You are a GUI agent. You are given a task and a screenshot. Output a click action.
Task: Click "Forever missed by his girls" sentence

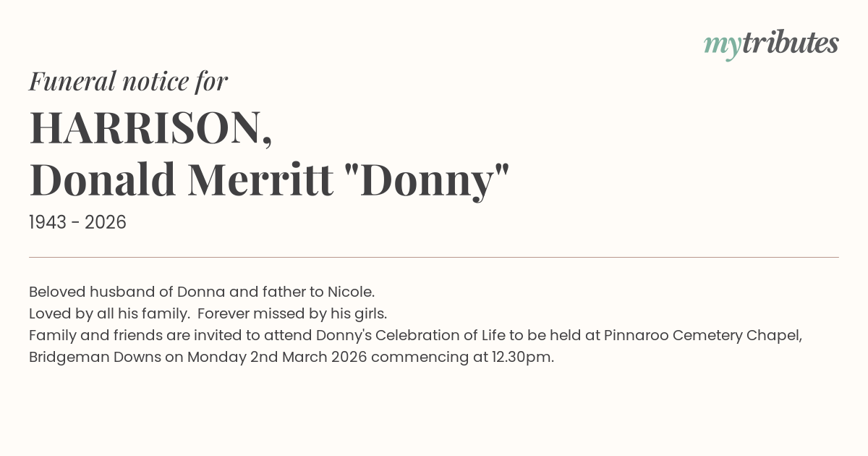tap(292, 314)
